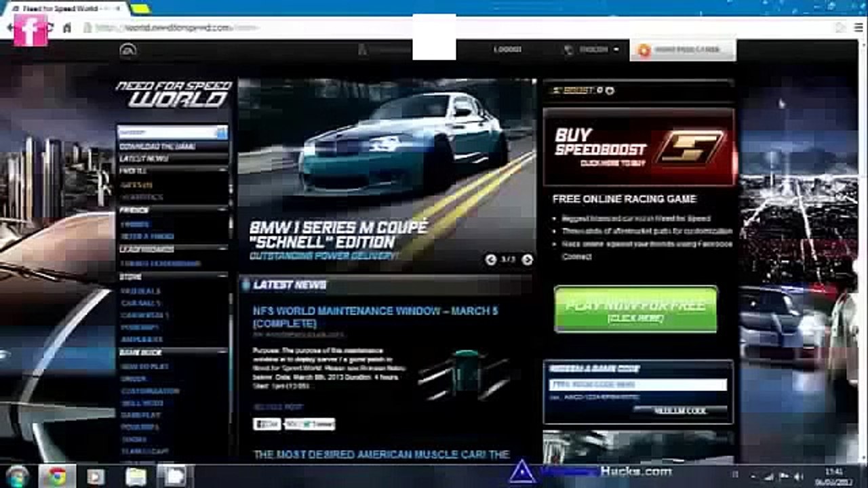Go to previous slide in car carousel
This screenshot has height=488, width=868.
[491, 260]
